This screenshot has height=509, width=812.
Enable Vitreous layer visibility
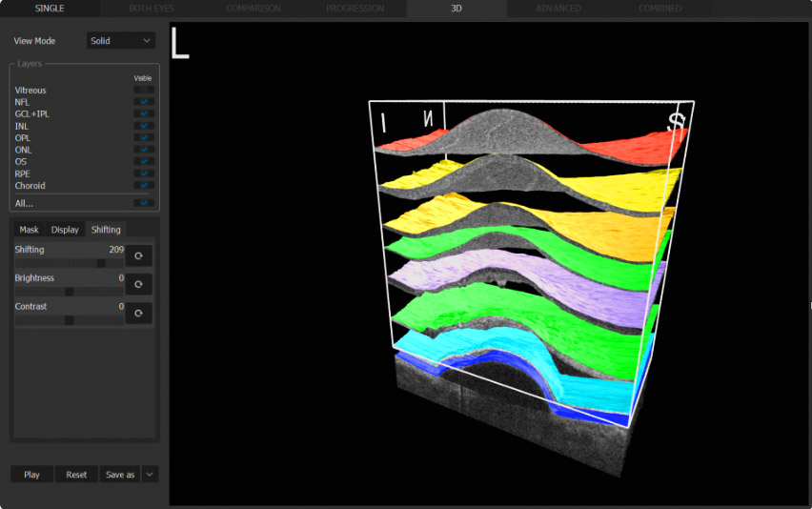pos(144,91)
